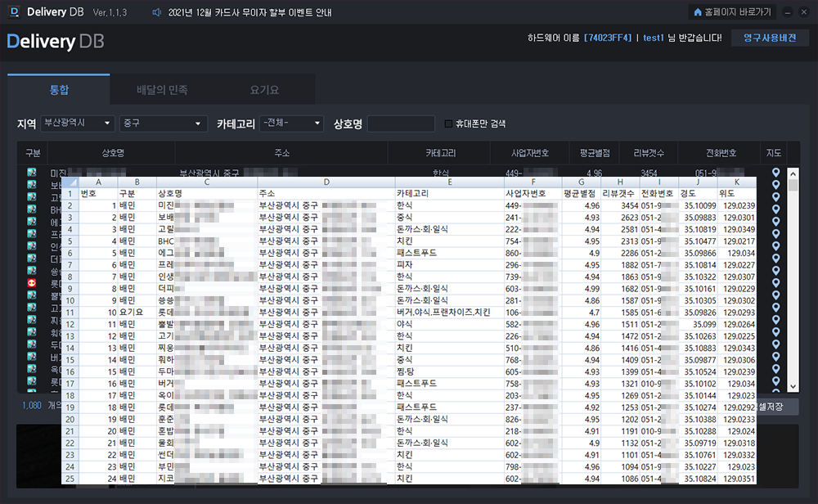Click the speaker announcement icon
Viewport: 818px width, 504px height.
tap(156, 12)
